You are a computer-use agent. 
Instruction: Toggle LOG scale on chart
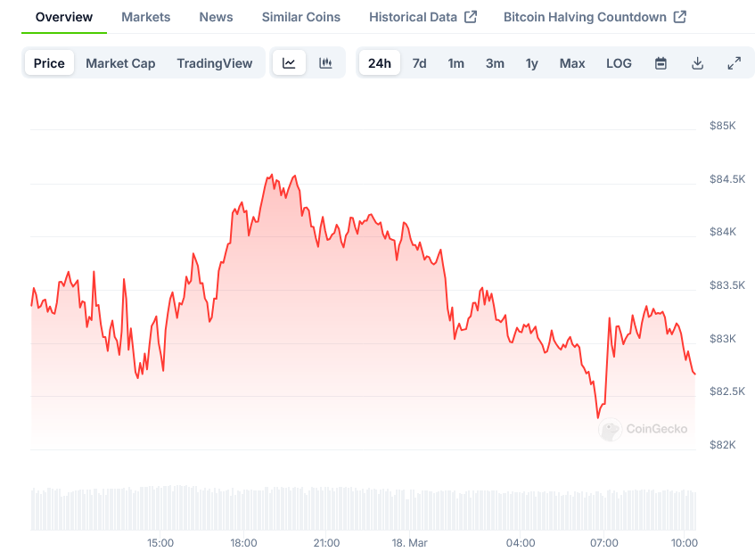(619, 63)
